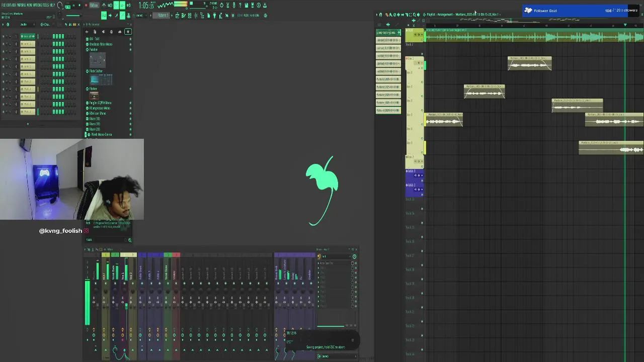The height and width of the screenshot is (362, 644).
Task: Toggle favorite star beside RCompressor Mono
Action: tap(130, 108)
